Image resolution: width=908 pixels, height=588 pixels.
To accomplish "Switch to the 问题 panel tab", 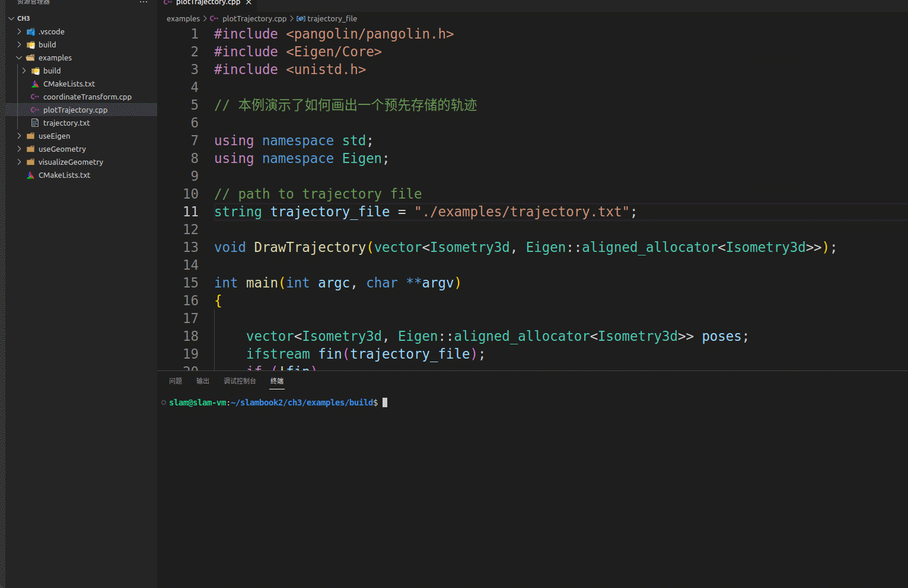I will point(176,381).
